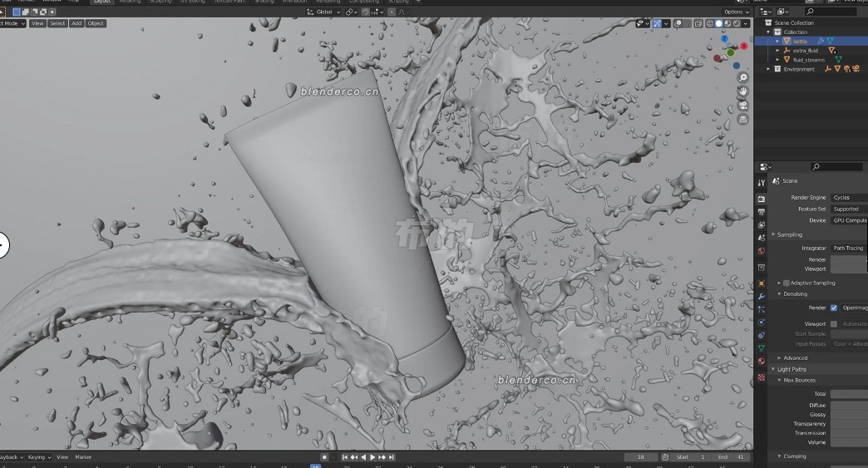The image size is (868, 468).
Task: Open the Material properties tab
Action: click(761, 362)
